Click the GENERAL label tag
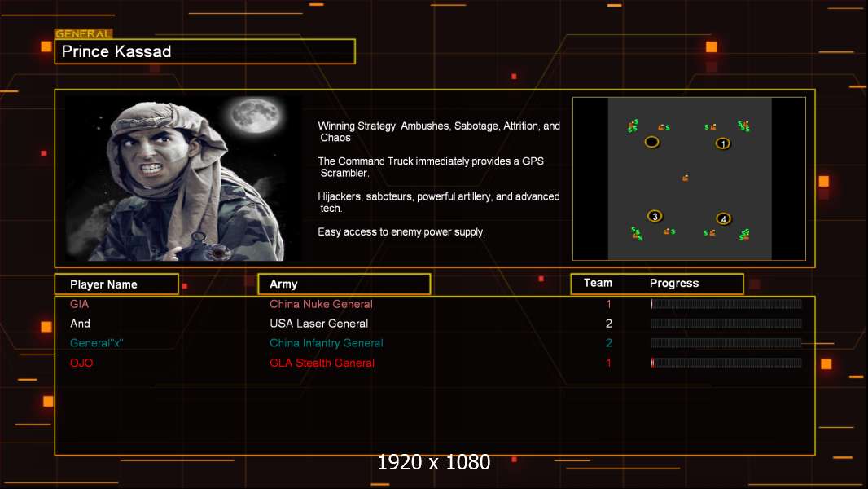The height and width of the screenshot is (489, 868). 84,33
